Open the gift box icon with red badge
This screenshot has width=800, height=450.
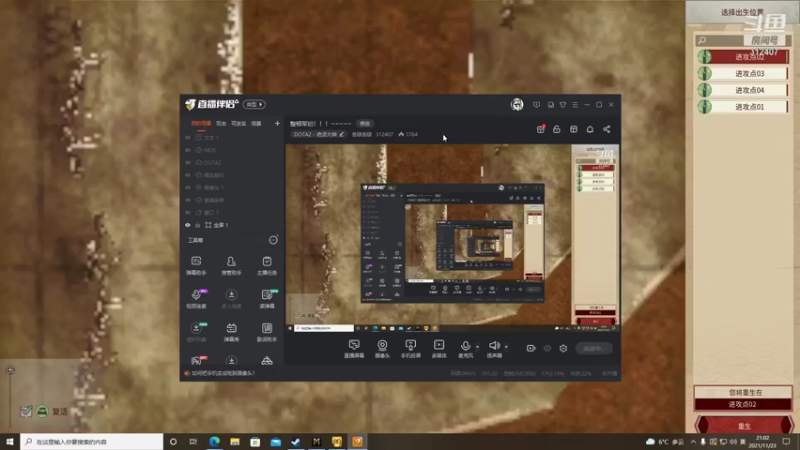click(541, 129)
